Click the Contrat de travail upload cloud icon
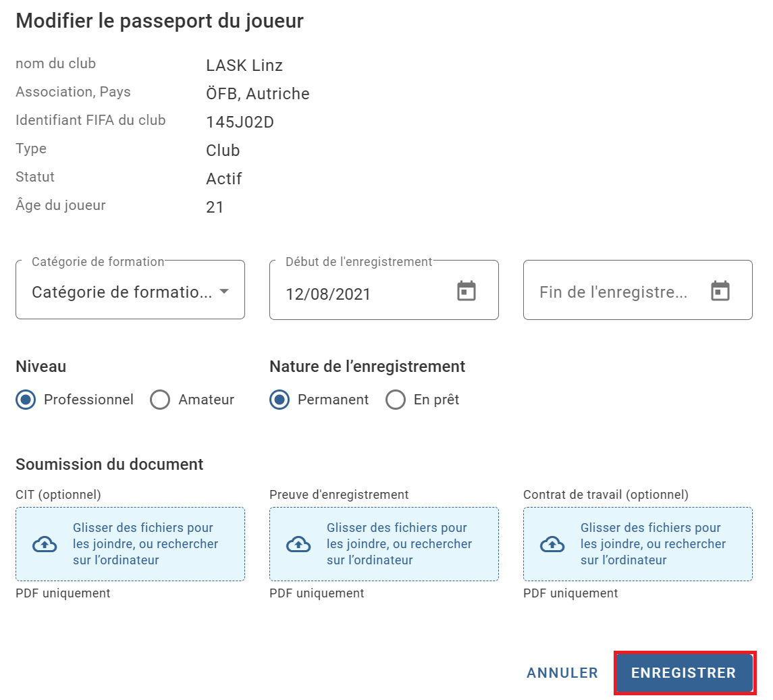Viewport: 773px width, 700px height. click(x=552, y=544)
